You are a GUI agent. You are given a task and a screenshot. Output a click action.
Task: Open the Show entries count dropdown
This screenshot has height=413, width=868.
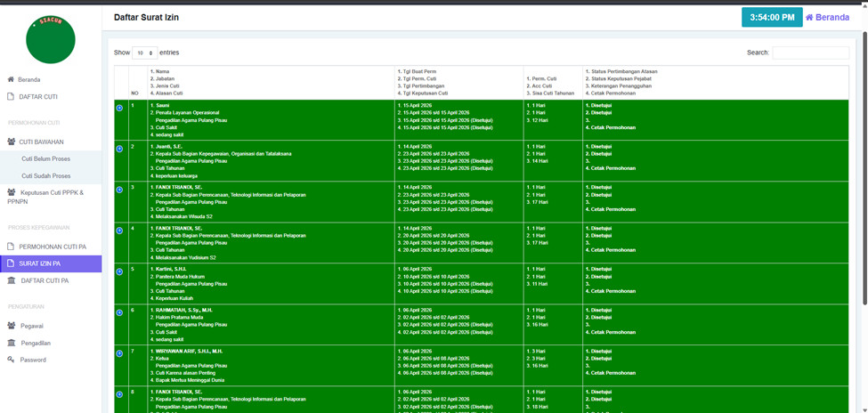click(x=145, y=53)
